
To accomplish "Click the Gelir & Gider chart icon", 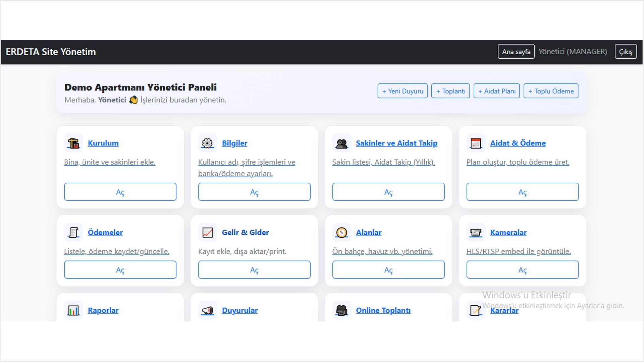I will [x=207, y=232].
